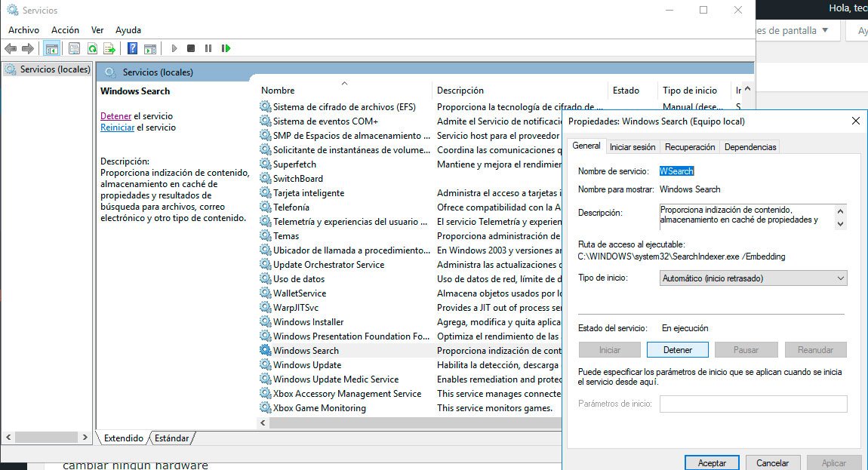Select the SwitchBoard service row

pos(298,179)
